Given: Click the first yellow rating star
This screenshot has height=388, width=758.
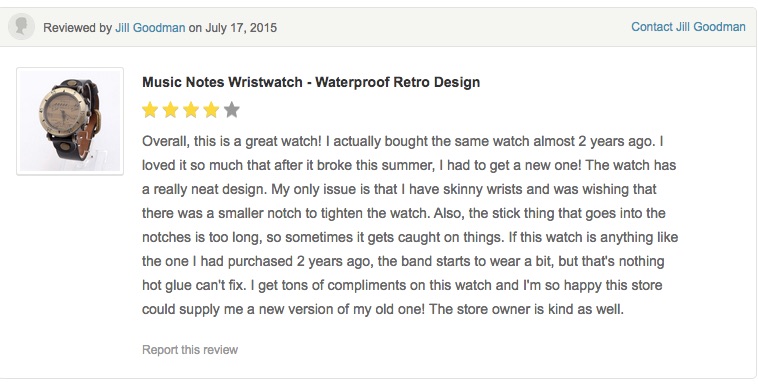Looking at the screenshot, I should tap(150, 110).
